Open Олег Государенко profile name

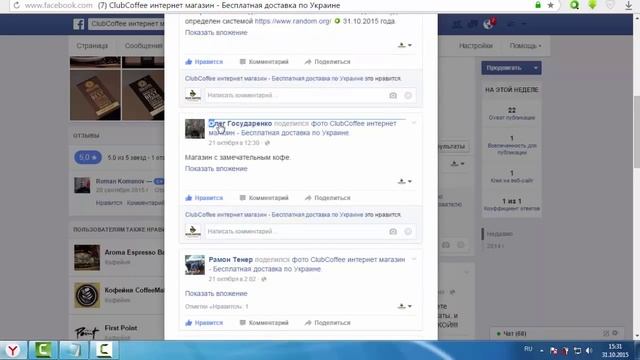pyautogui.click(x=240, y=123)
